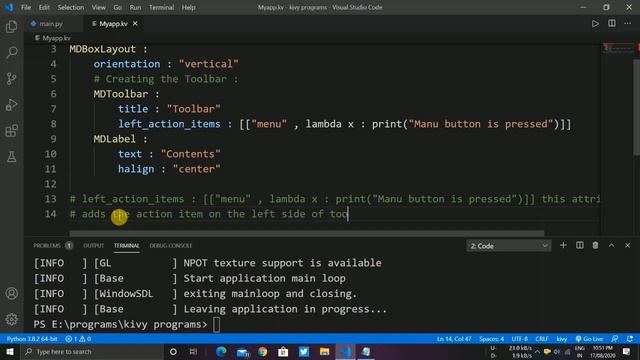
Task: Open the Manage gear in activity bar
Action: 11,319
